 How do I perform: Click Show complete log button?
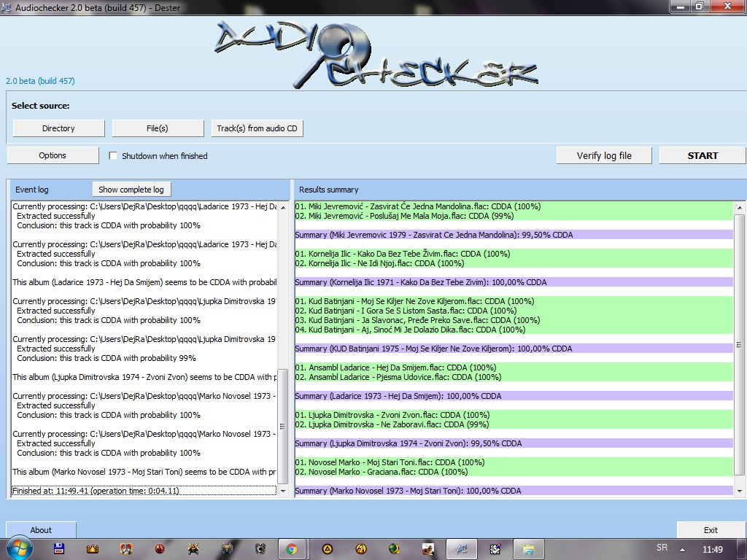click(131, 190)
